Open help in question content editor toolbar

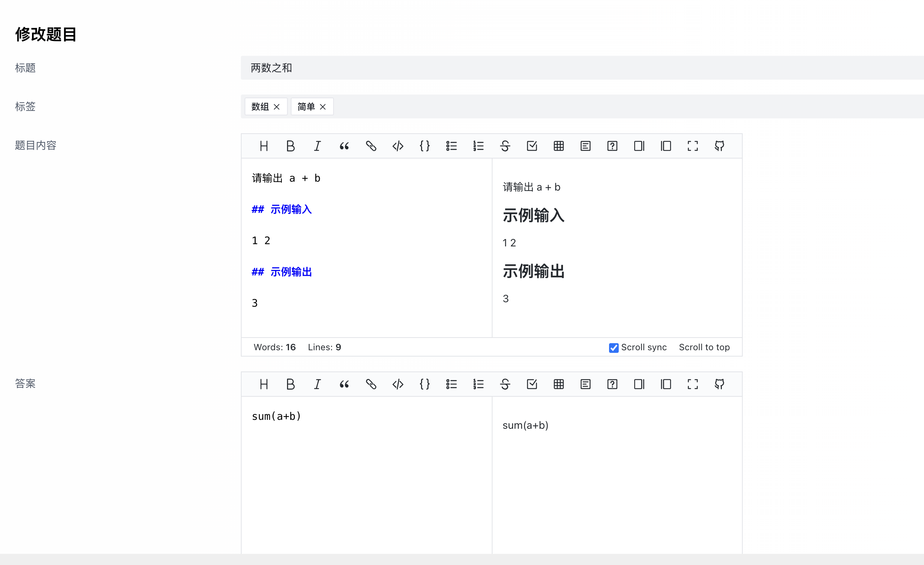tap(612, 146)
